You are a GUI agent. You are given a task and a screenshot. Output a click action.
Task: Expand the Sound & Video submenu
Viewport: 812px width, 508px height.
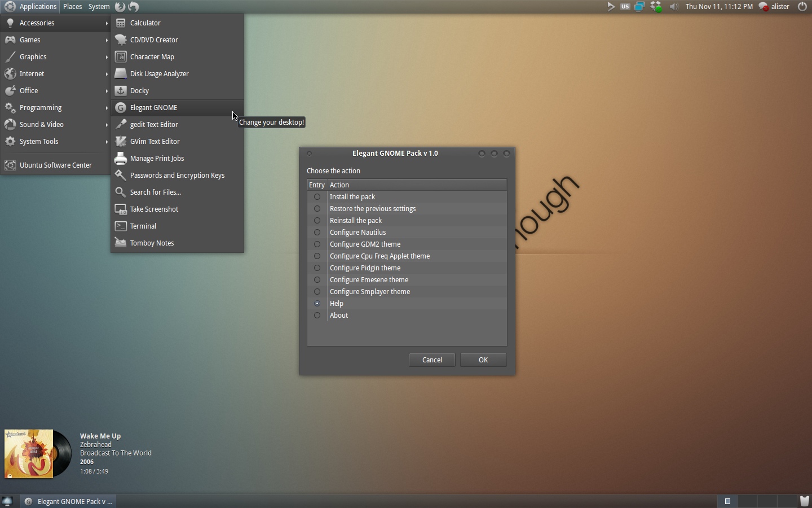tap(55, 125)
